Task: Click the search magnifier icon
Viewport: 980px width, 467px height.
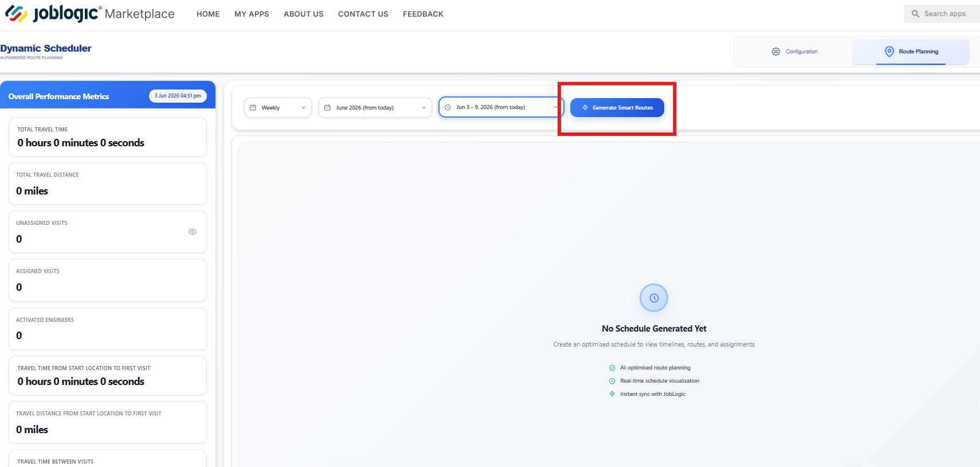Action: 915,14
